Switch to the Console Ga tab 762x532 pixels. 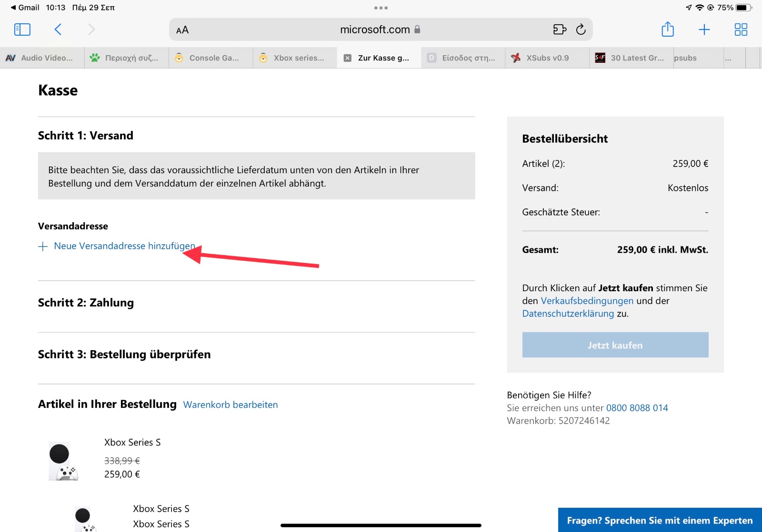(211, 58)
